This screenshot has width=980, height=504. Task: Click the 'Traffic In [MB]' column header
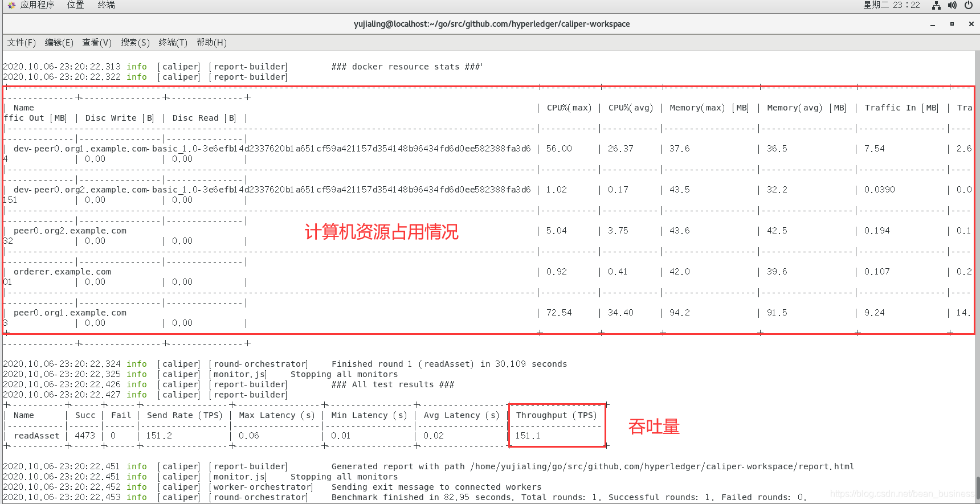[901, 108]
